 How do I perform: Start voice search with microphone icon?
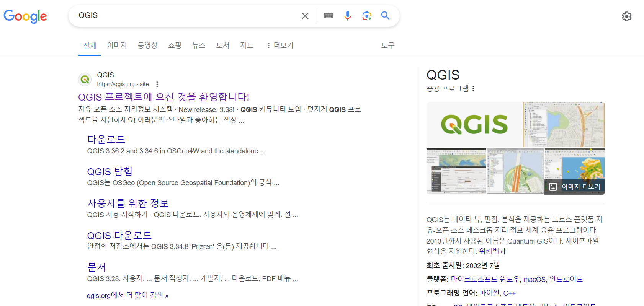pos(348,16)
